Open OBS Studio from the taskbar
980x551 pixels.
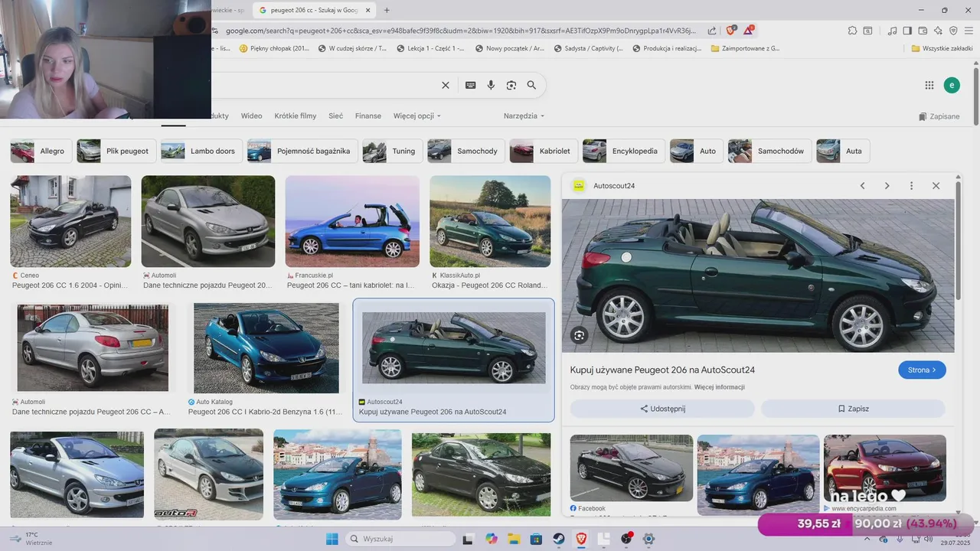point(626,539)
